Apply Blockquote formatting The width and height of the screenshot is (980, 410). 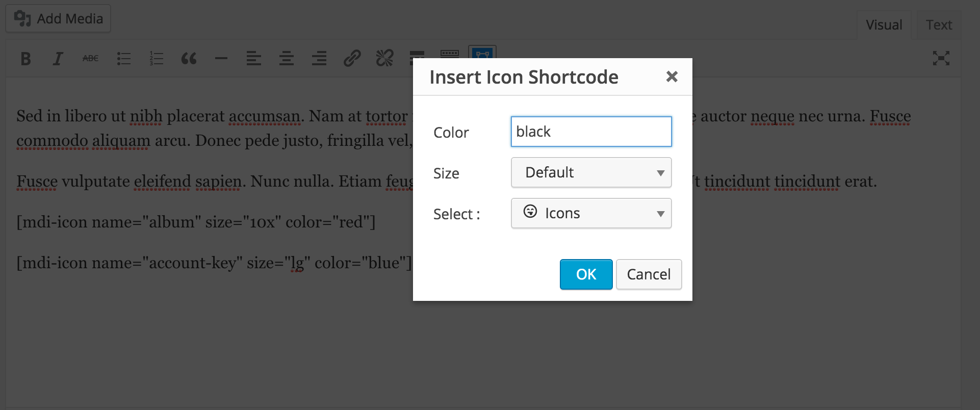(189, 59)
